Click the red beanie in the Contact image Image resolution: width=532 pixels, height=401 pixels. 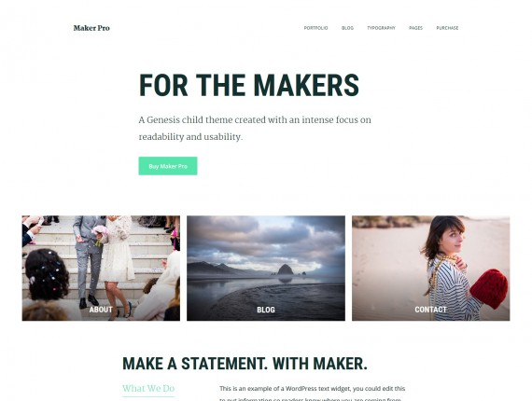[489, 288]
